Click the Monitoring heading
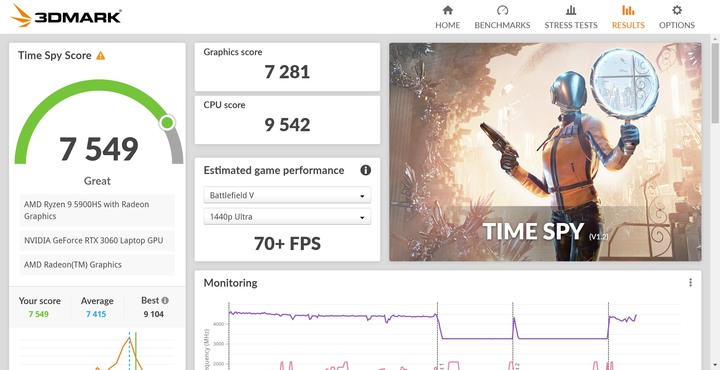This screenshot has height=370, width=720. [230, 283]
